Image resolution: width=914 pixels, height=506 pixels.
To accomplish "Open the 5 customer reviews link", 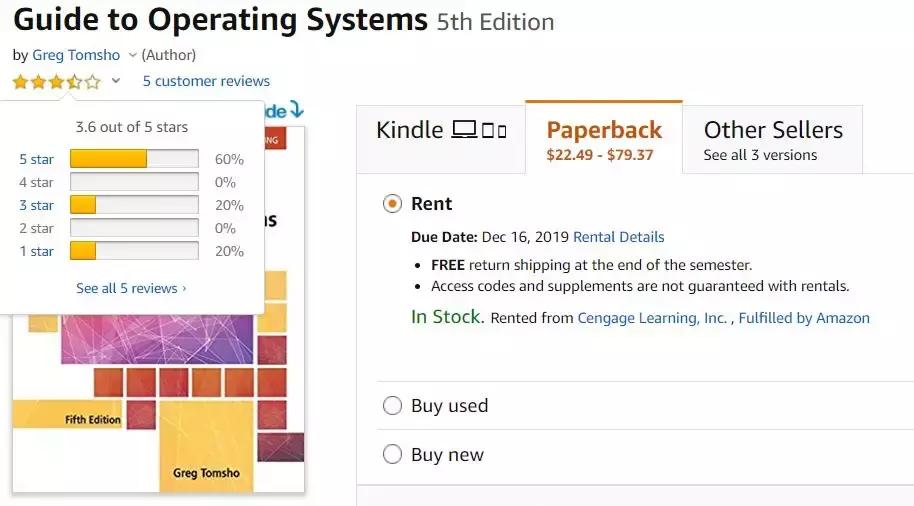I will point(206,81).
